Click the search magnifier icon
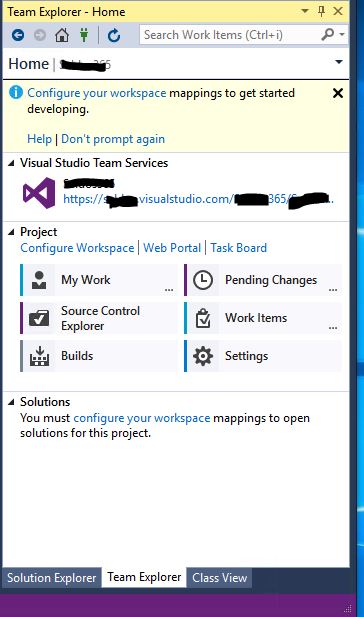364x617 pixels. point(327,35)
